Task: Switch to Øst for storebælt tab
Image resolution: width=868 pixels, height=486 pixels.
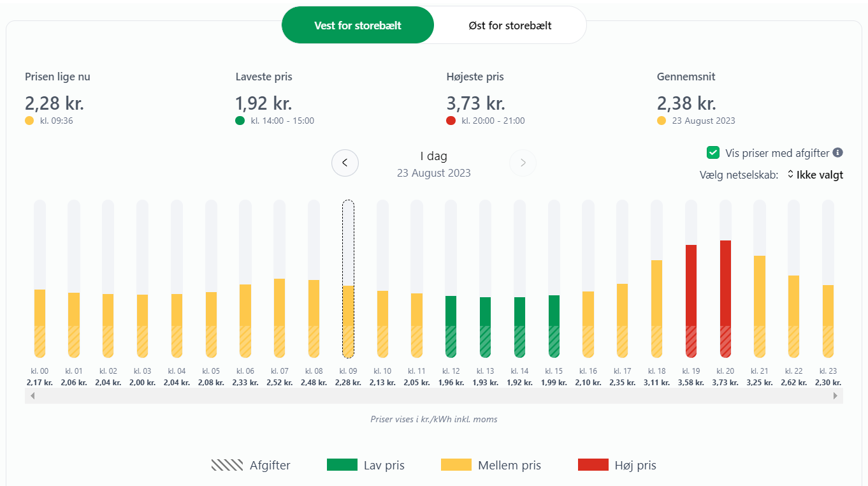Action: point(509,26)
